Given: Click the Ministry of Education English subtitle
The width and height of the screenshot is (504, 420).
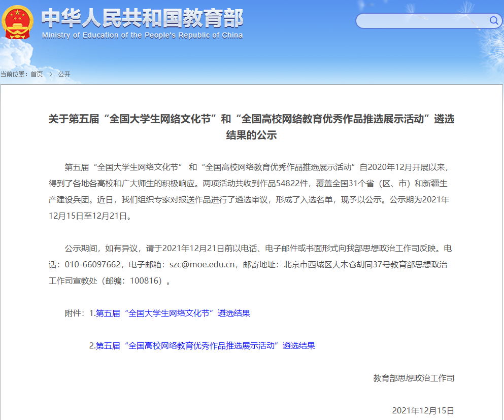Looking at the screenshot, I should click(143, 36).
